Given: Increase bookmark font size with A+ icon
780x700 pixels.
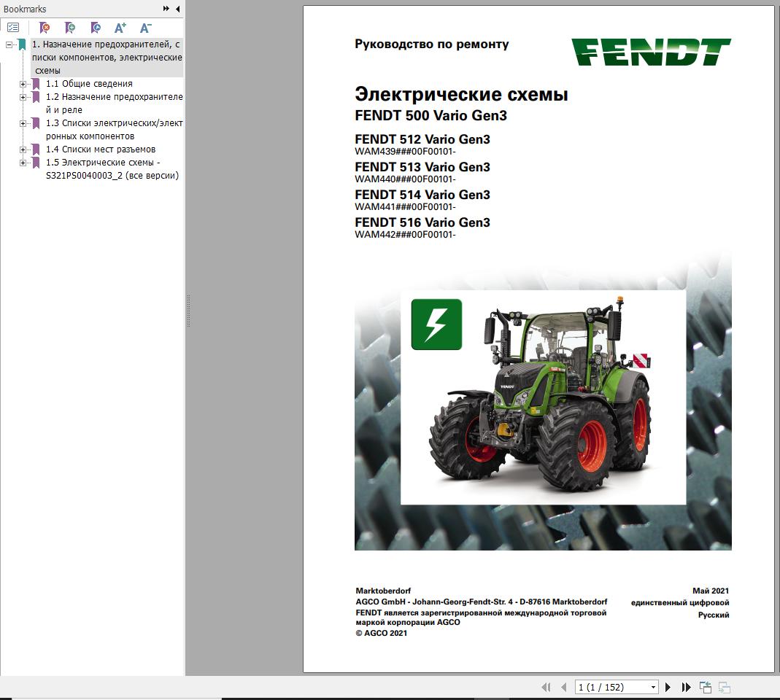Looking at the screenshot, I should tap(120, 28).
